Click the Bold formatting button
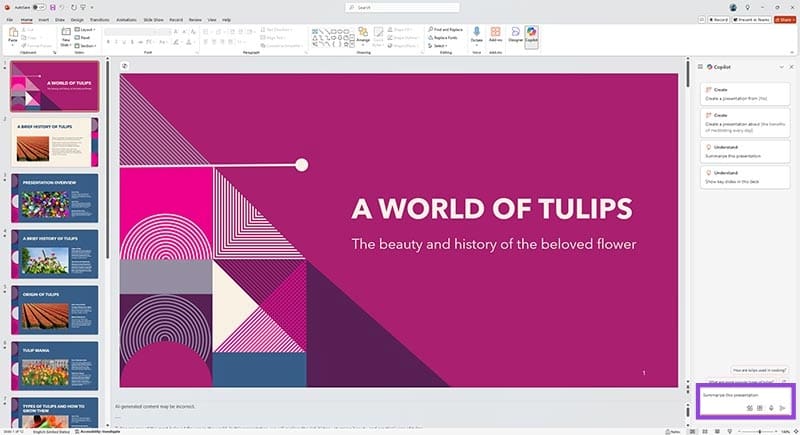 [x=108, y=42]
